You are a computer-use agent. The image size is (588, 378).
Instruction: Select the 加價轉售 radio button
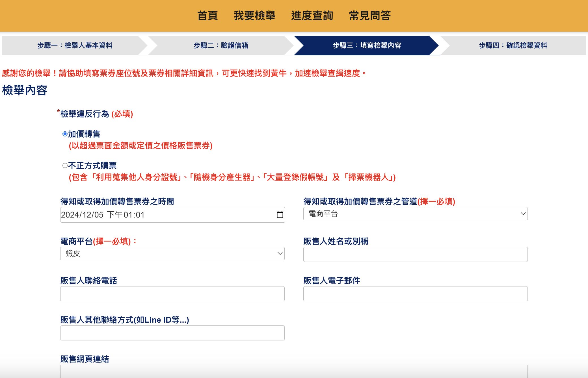pos(65,134)
